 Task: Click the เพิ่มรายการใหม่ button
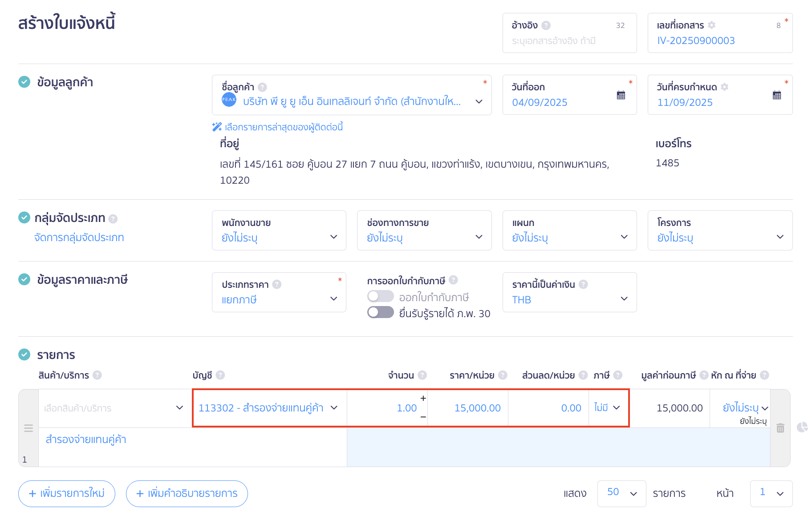[x=67, y=493]
